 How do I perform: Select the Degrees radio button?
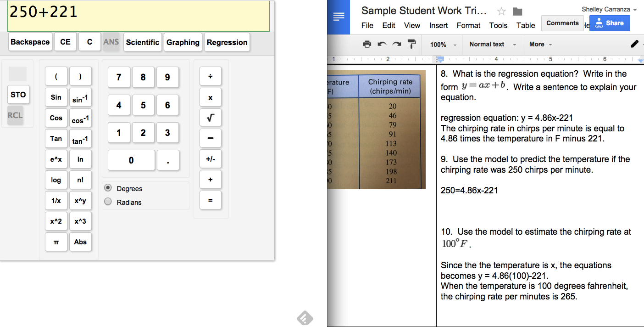click(x=108, y=188)
